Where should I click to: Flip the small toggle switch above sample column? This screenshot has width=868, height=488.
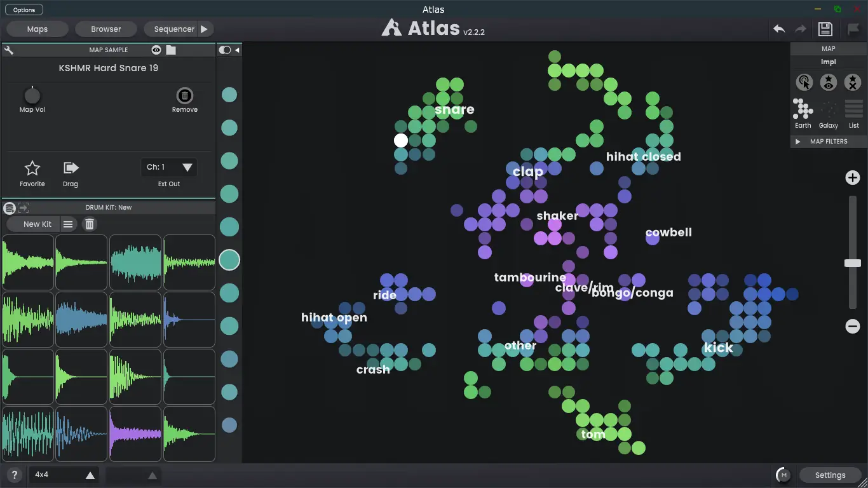pyautogui.click(x=224, y=49)
